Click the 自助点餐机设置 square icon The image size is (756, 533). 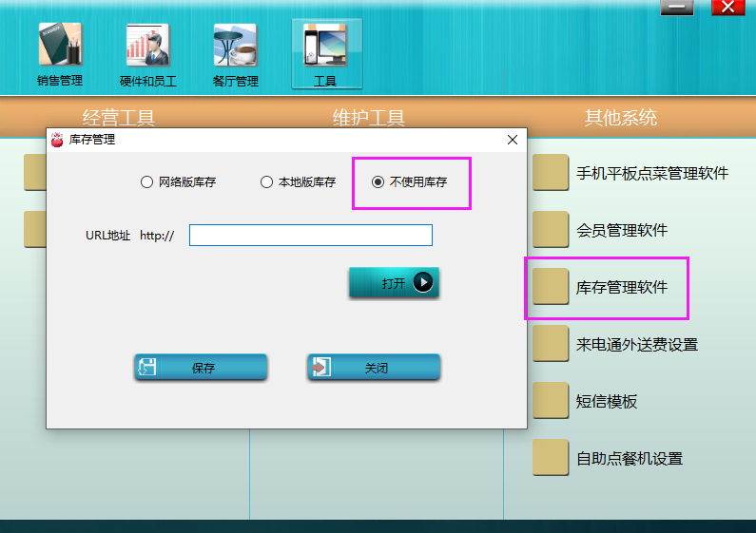(551, 458)
